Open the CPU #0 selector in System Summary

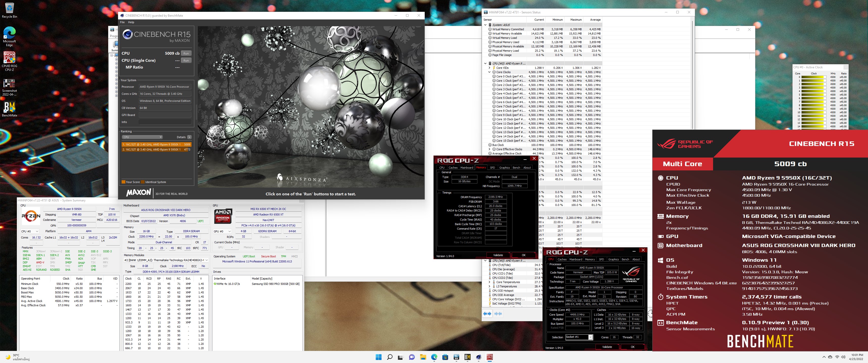30,231
